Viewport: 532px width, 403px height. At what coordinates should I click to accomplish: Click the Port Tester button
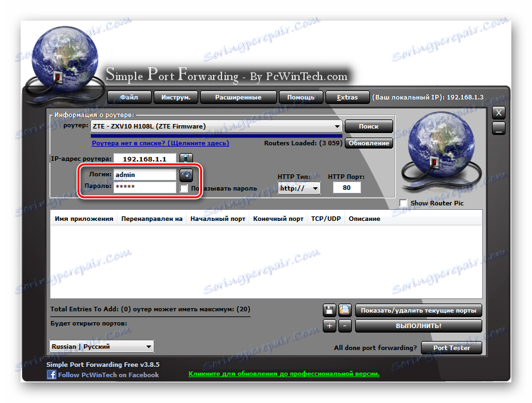click(451, 347)
